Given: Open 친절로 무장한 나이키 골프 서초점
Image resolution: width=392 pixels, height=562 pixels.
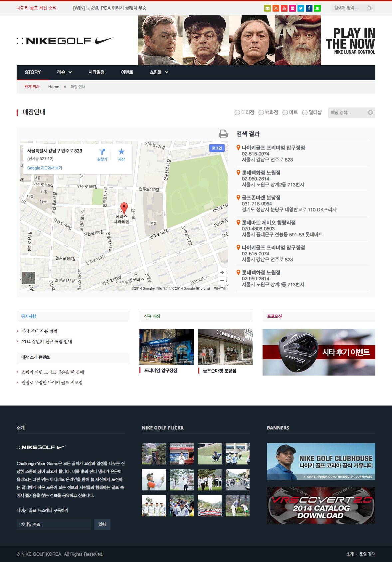Looking at the screenshot, I should click(x=52, y=383).
